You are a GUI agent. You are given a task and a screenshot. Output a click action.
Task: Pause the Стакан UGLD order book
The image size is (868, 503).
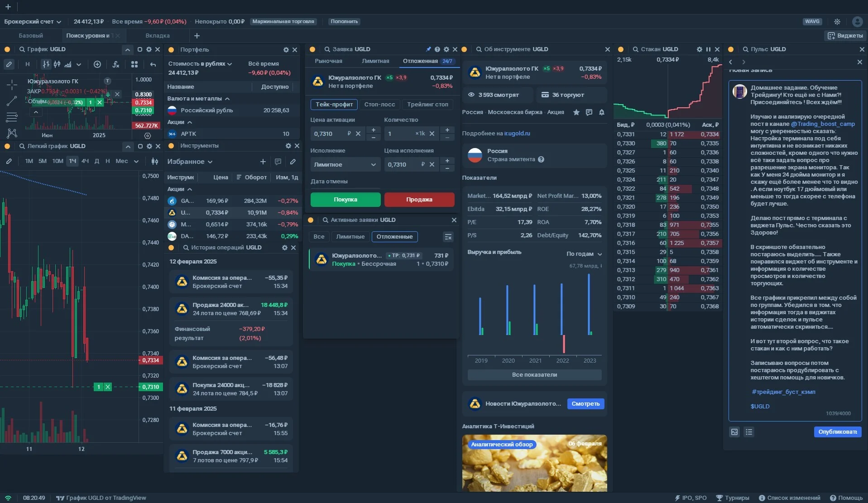(x=708, y=49)
